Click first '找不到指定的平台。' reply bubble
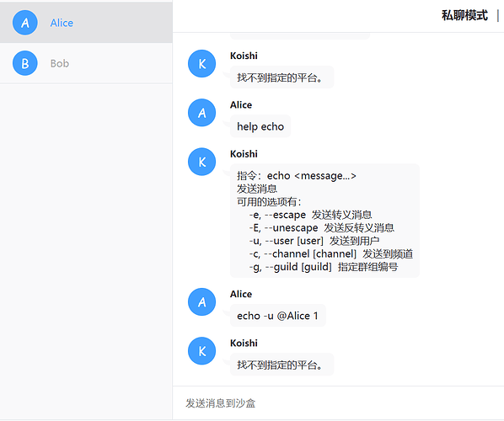This screenshot has height=421, width=504. [281, 77]
